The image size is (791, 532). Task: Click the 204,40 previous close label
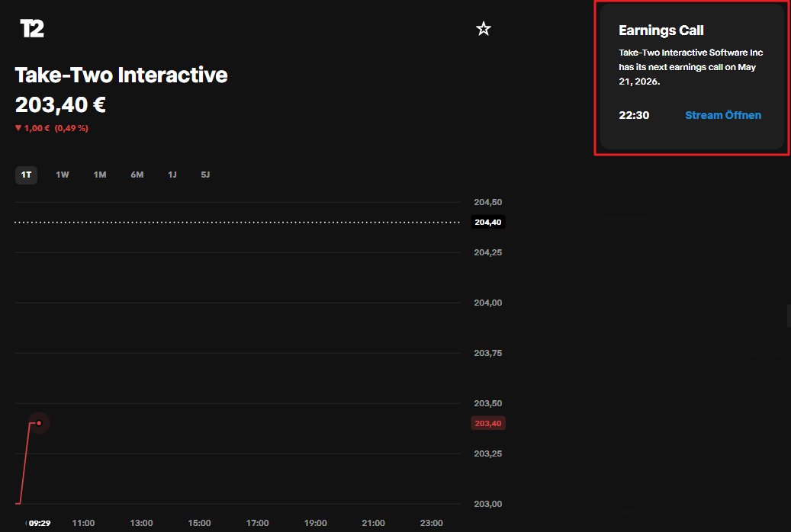(x=488, y=222)
